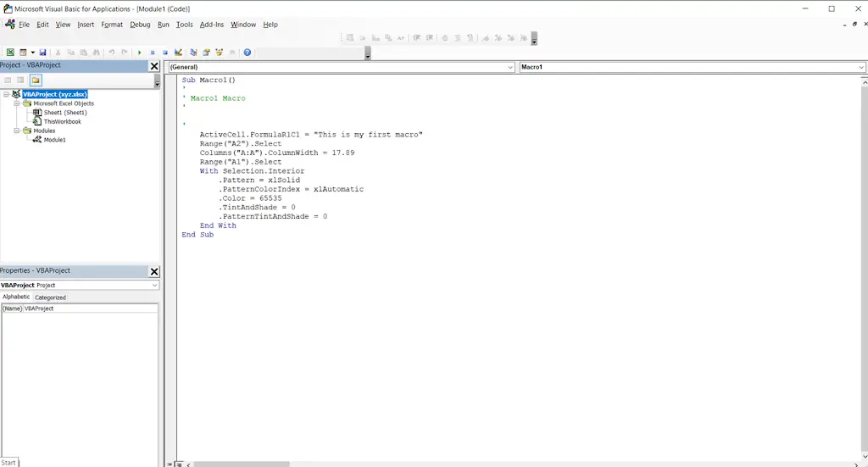This screenshot has height=467, width=868.
Task: Open the Object Browser icon
Action: (x=220, y=53)
